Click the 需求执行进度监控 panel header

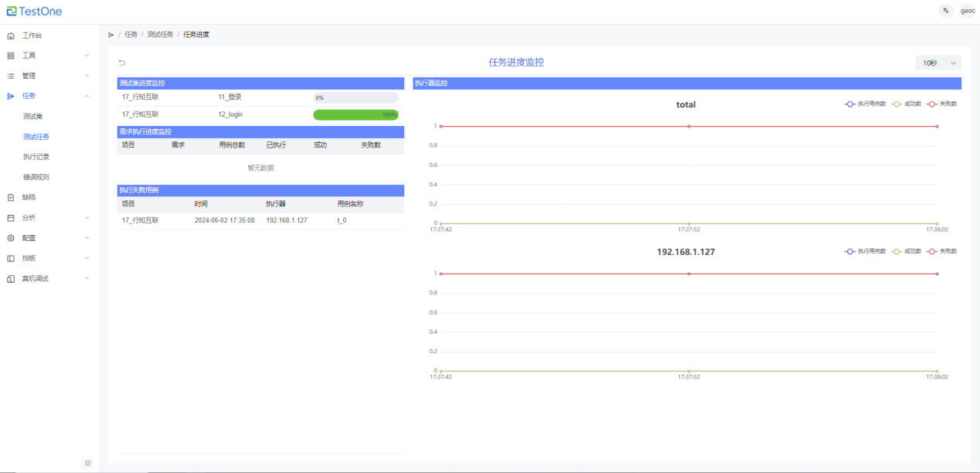(x=260, y=132)
